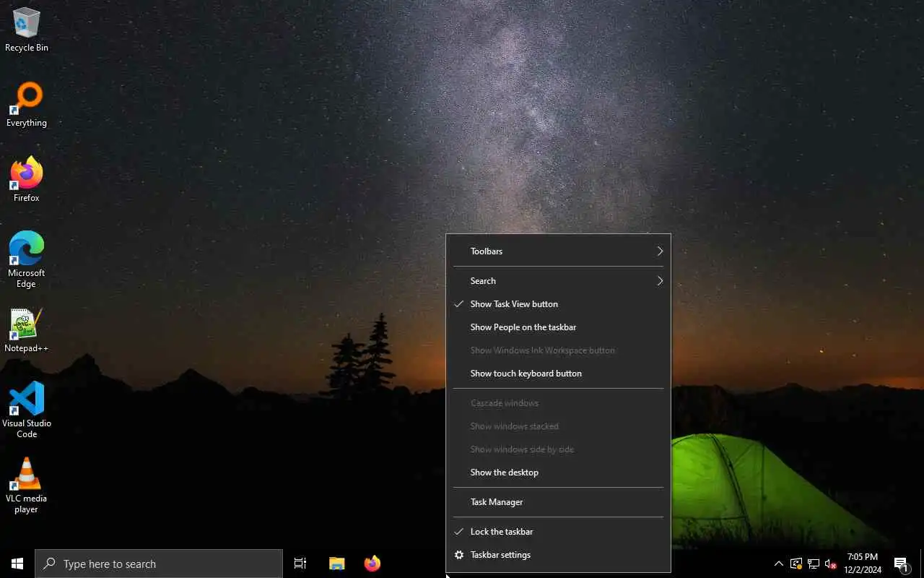Expand the Toolbars submenu
Viewport: 924px width, 578px height.
click(559, 251)
